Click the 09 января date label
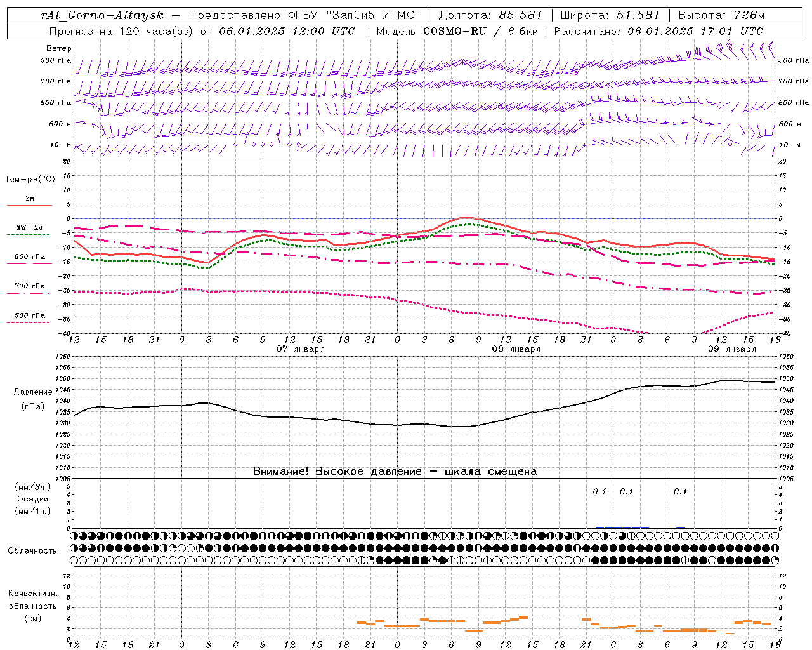 click(x=731, y=348)
